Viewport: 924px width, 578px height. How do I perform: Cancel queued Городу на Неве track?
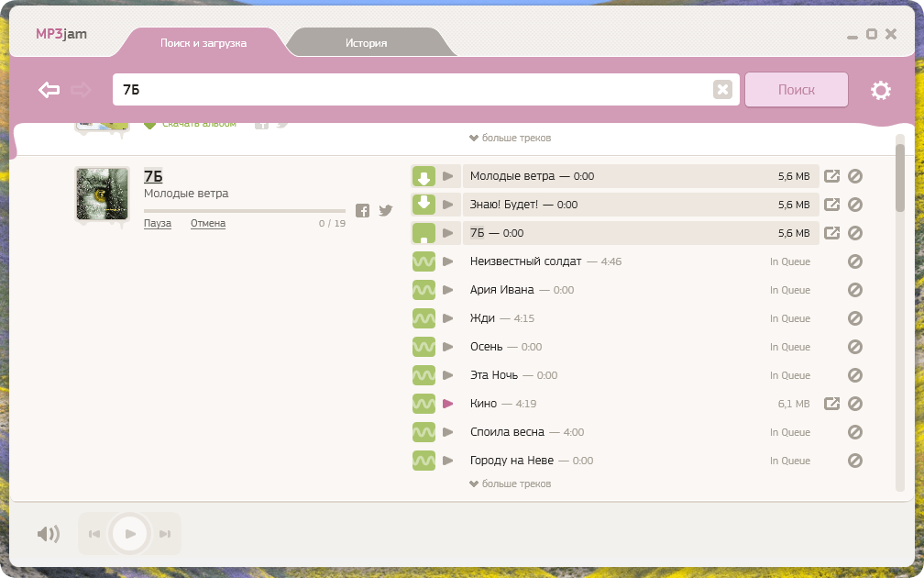(x=855, y=461)
